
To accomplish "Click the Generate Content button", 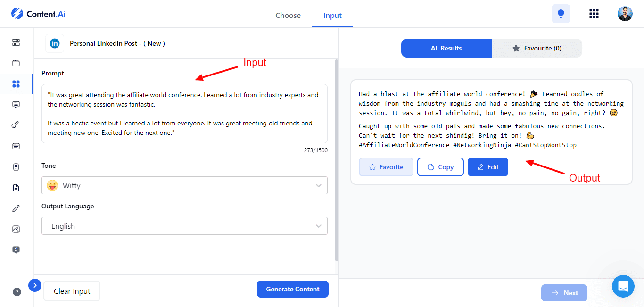I will click(292, 289).
